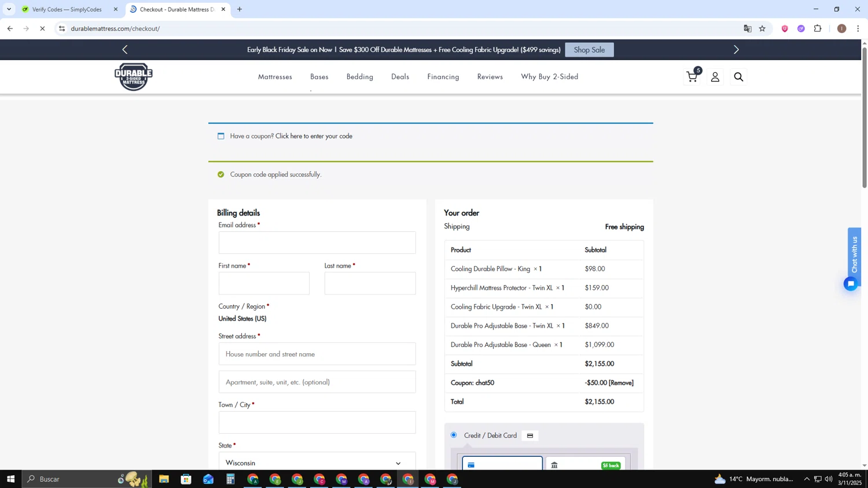This screenshot has width=868, height=488.
Task: Focus the Apartment, suite, unit field
Action: tap(317, 382)
